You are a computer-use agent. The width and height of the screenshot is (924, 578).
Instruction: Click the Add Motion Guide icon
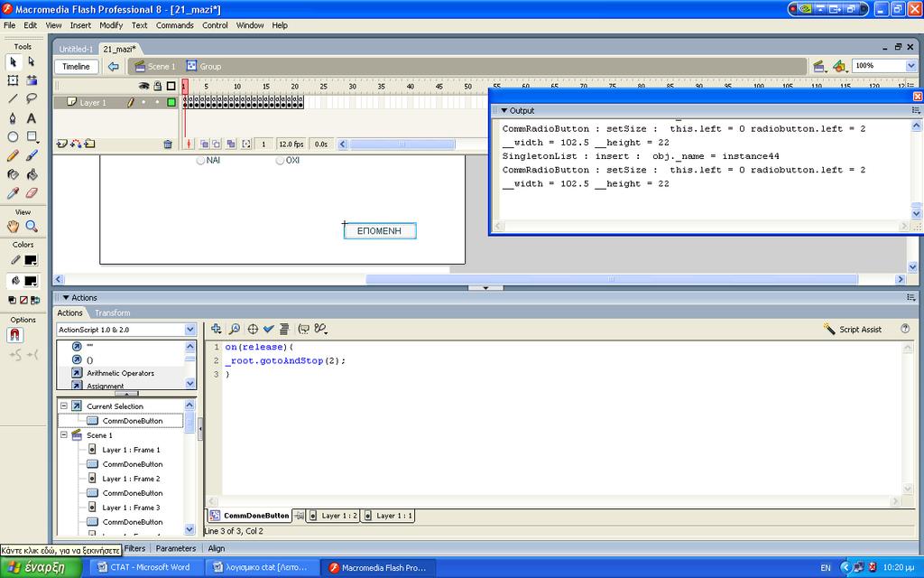pos(76,144)
